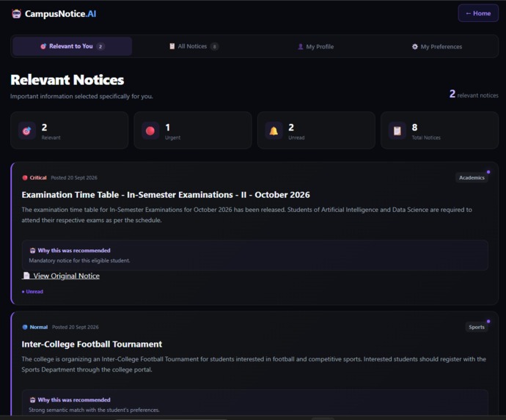Viewport: 506px width, 420px height.
Task: Click the document icon beside View Original Notice
Action: [x=27, y=276]
